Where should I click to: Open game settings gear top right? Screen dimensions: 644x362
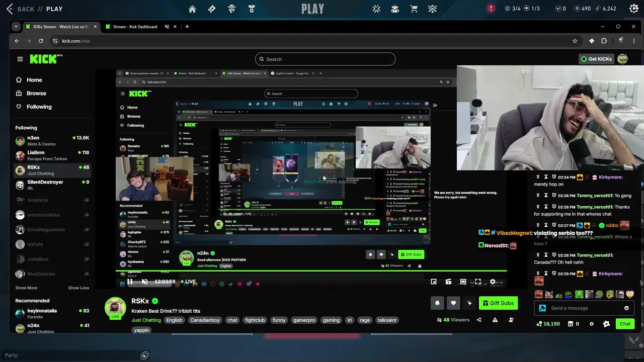[x=634, y=9]
